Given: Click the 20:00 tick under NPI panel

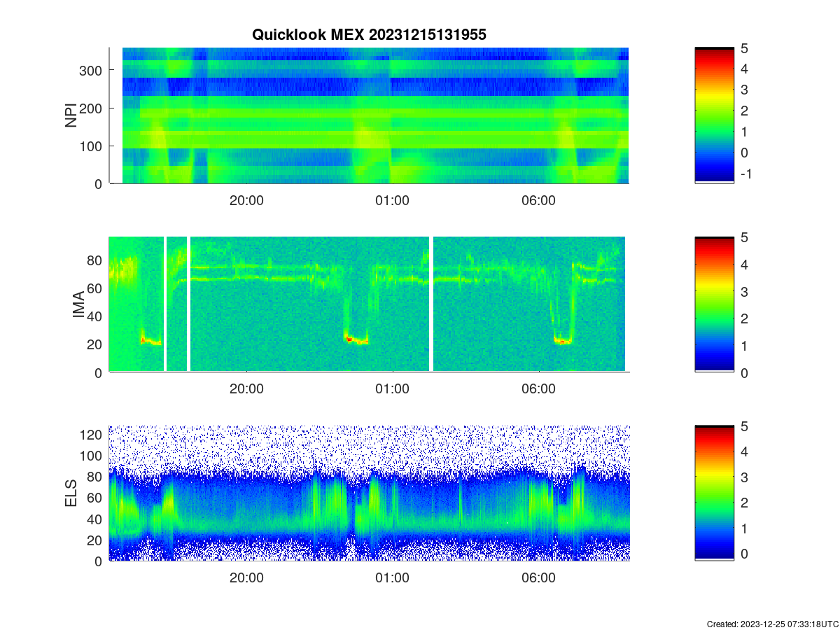Looking at the screenshot, I should [246, 201].
